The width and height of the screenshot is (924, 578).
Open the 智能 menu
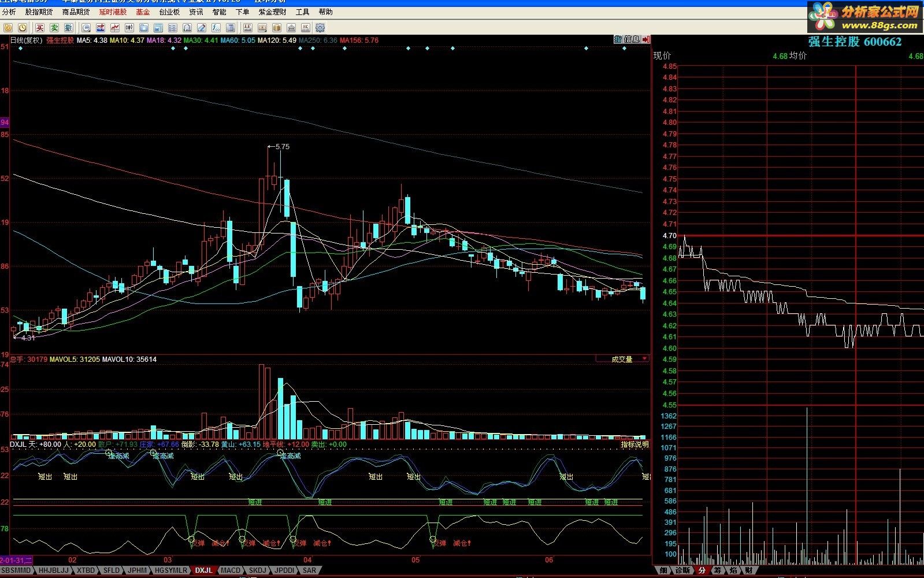pos(219,12)
